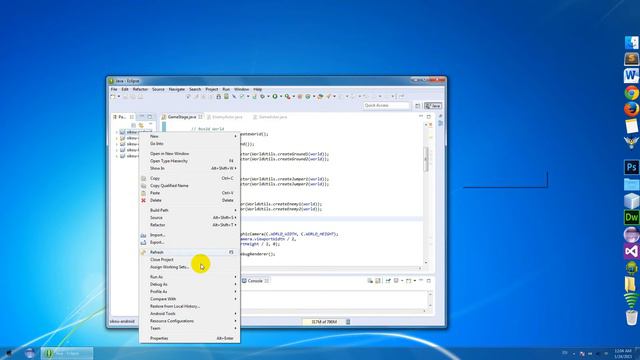Select Restore from Local History...

tap(189, 306)
